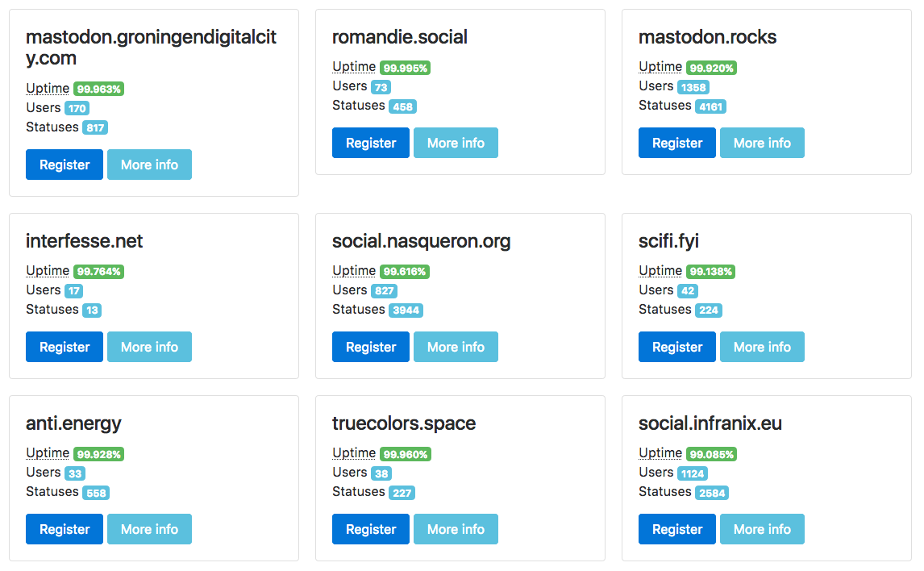The height and width of the screenshot is (571, 924).
Task: Open More info for social.nasqueron.org
Action: 456,347
